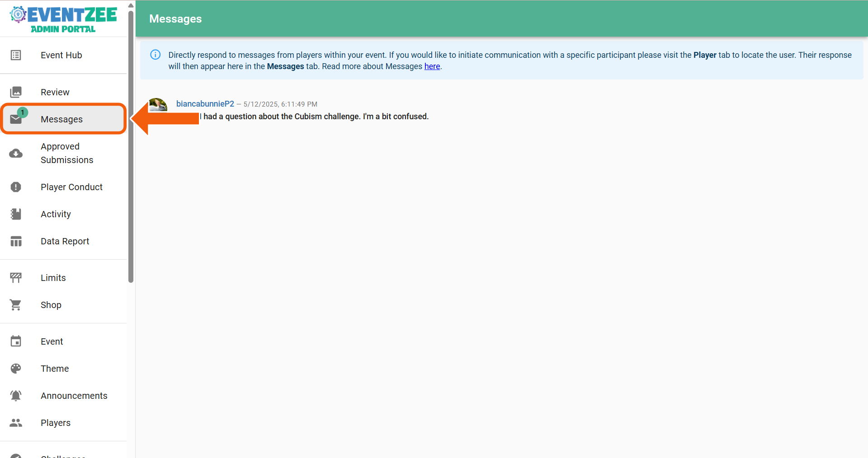
Task: Click the Limits barrier icon
Action: pyautogui.click(x=16, y=278)
